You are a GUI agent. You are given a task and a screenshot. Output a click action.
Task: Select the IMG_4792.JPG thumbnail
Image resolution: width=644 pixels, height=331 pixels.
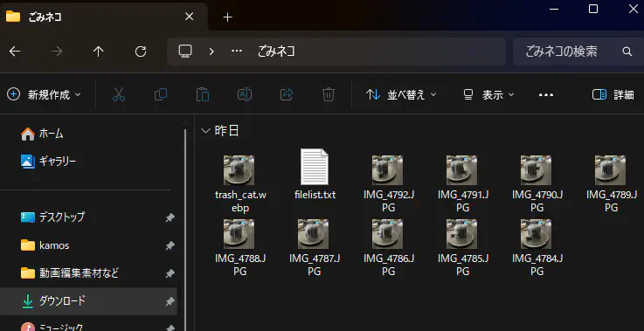(x=387, y=170)
